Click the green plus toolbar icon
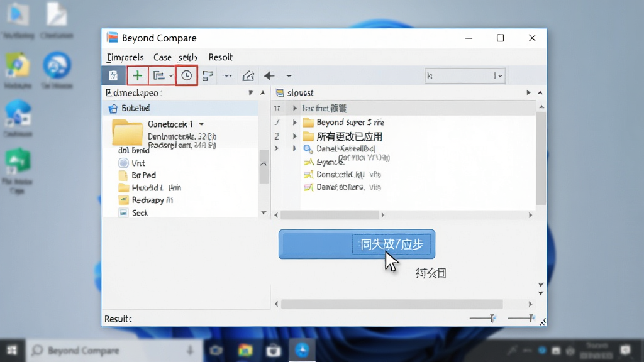 click(x=138, y=75)
